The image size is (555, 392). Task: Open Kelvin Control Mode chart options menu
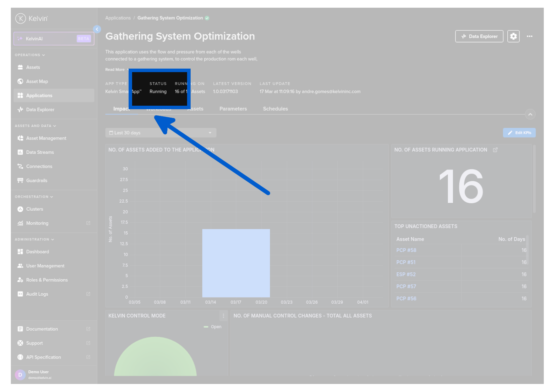[223, 316]
